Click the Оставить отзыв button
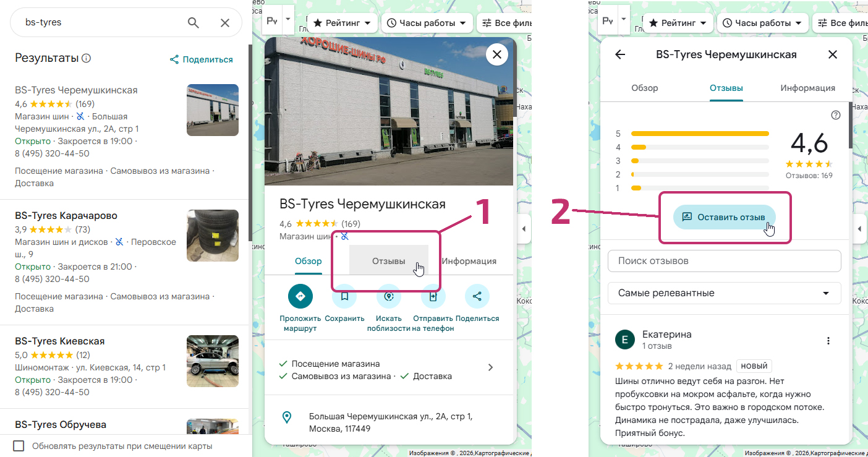 [x=724, y=217]
